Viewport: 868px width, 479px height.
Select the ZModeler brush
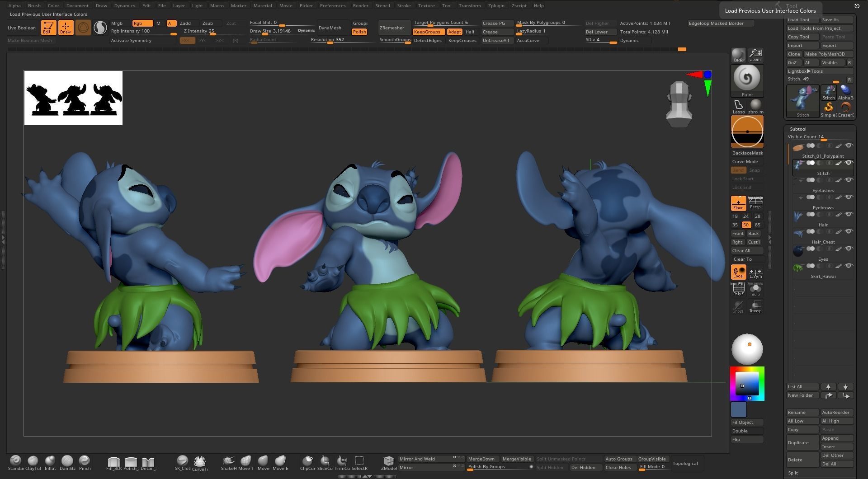(x=388, y=463)
